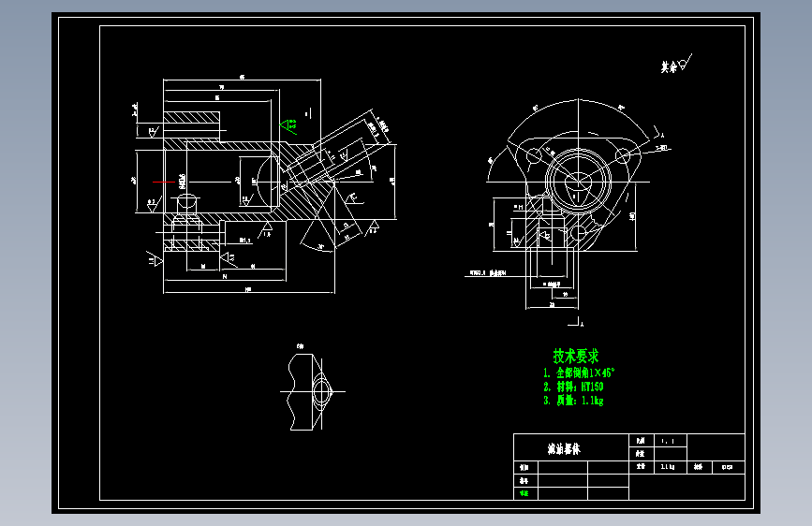Click the part name 滤油器体 in title block
Screen dimensions: 812x526
tap(564, 449)
